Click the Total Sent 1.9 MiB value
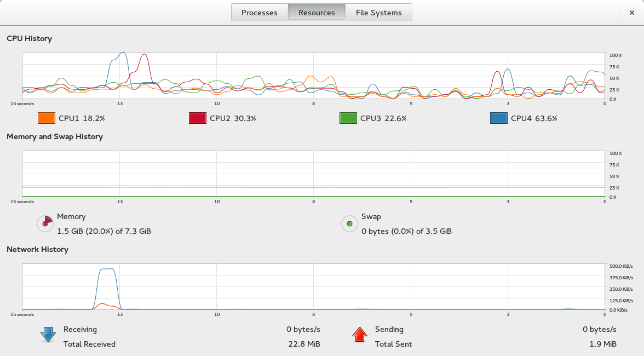 (603, 344)
